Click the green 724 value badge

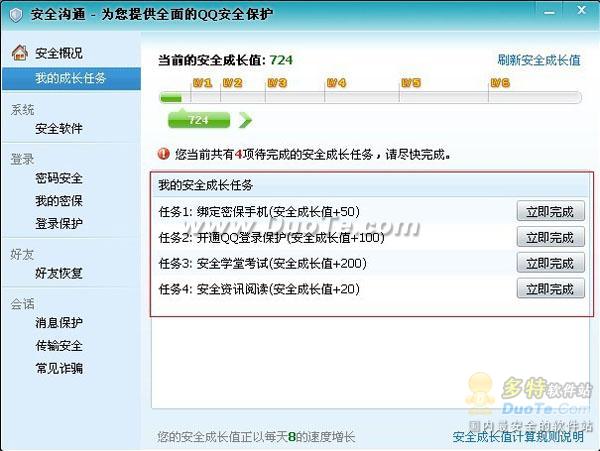click(199, 120)
